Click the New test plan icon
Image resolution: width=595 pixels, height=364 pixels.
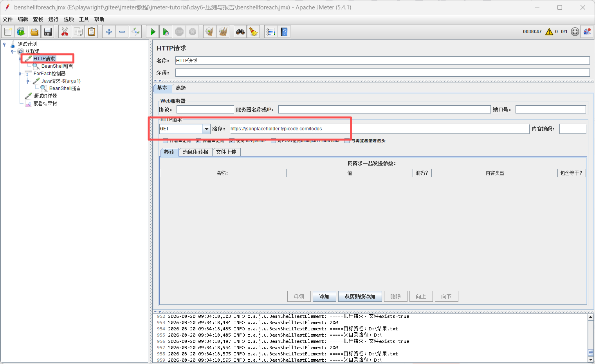8,32
